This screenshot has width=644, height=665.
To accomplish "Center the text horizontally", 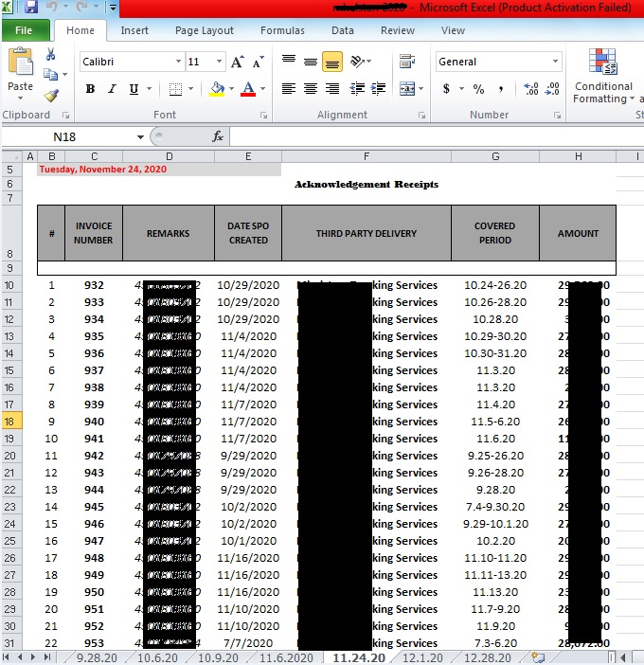I will (311, 89).
